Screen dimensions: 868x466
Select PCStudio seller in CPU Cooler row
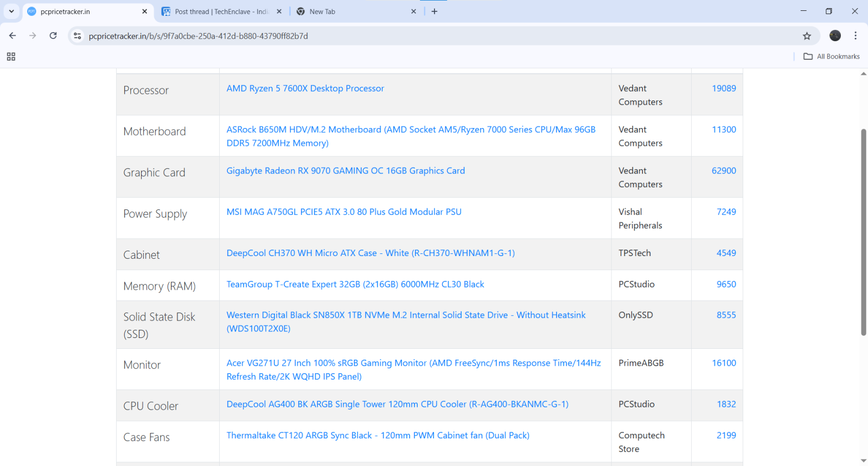click(636, 404)
